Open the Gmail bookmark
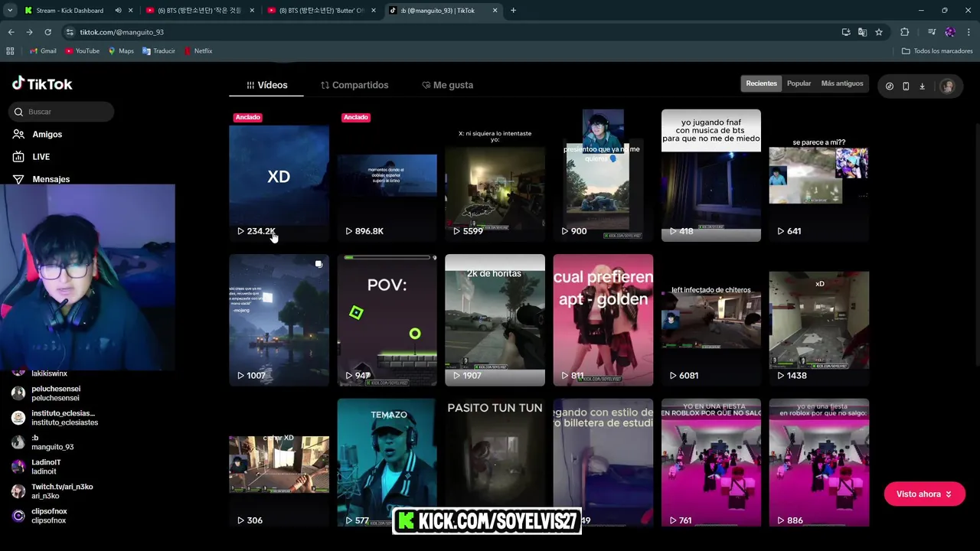The height and width of the screenshot is (551, 980). click(x=43, y=51)
